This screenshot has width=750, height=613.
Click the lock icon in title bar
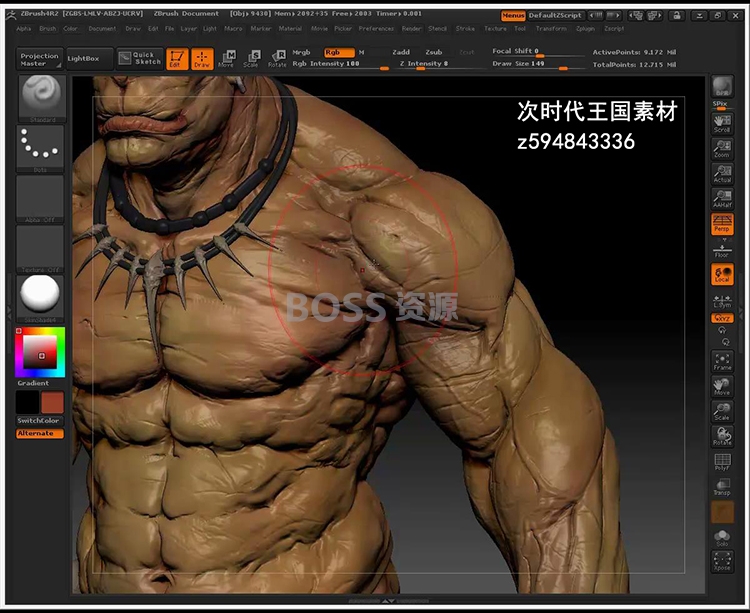pyautogui.click(x=677, y=15)
